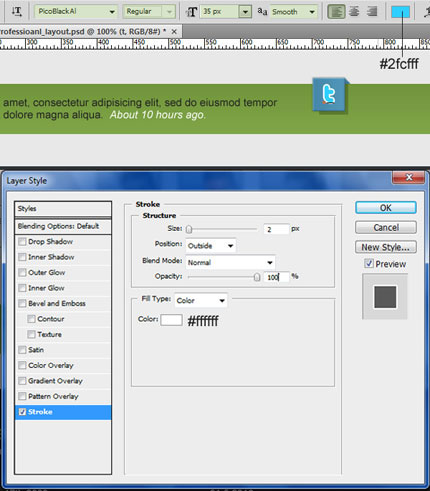
Task: Click the style preview thumbnail
Action: [x=385, y=296]
